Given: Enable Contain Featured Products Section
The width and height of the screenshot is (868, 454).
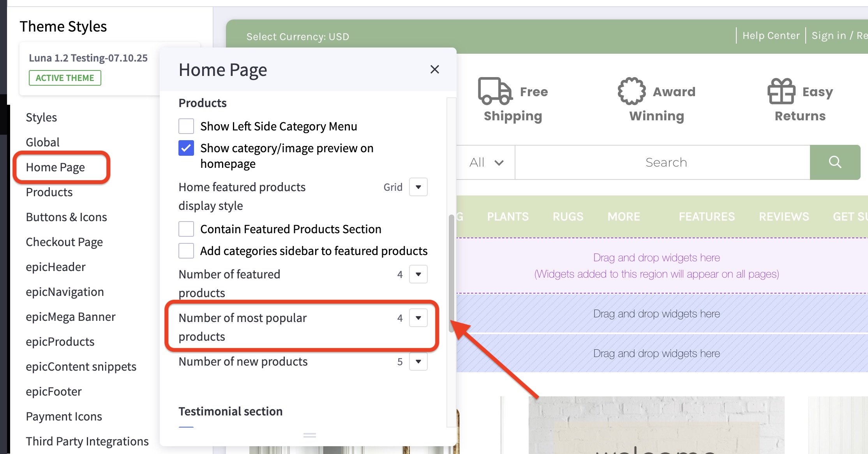Looking at the screenshot, I should point(186,229).
